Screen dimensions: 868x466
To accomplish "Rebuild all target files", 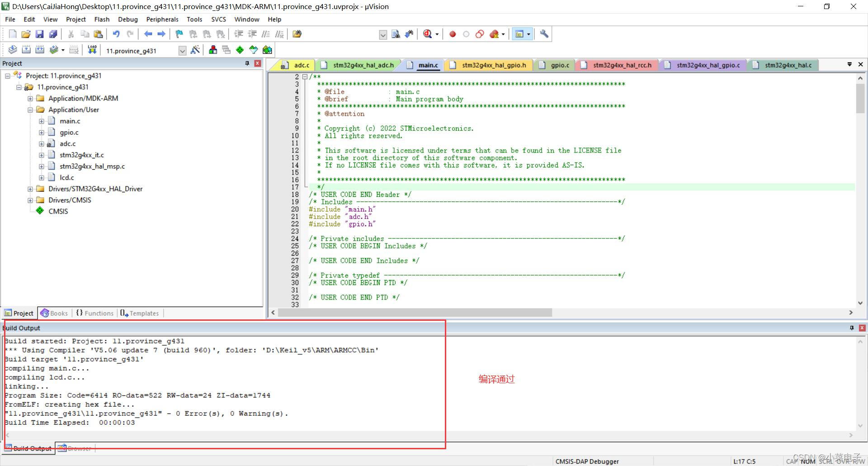I will click(x=40, y=50).
